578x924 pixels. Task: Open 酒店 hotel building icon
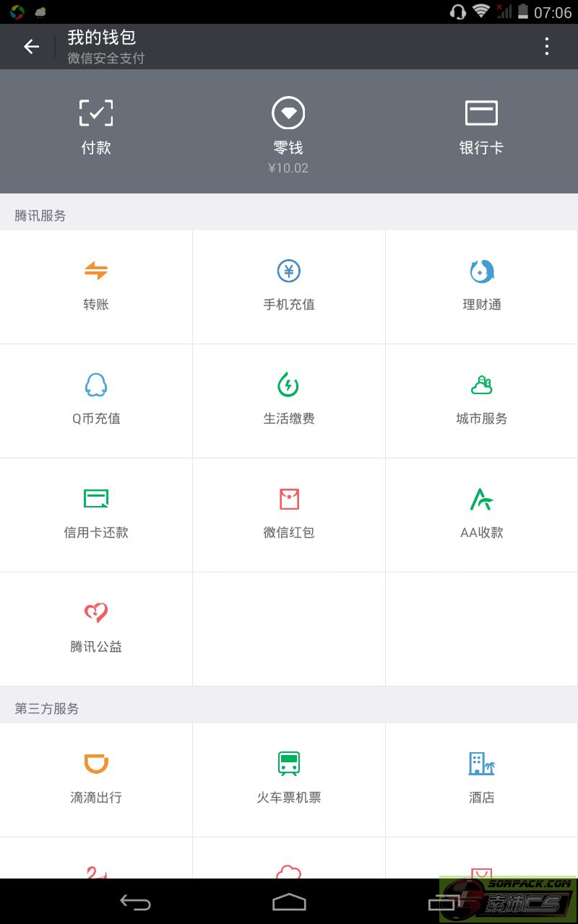click(x=481, y=764)
